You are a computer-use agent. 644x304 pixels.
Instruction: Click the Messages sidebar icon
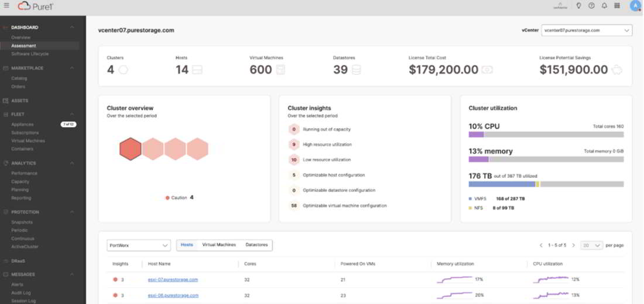coord(6,274)
